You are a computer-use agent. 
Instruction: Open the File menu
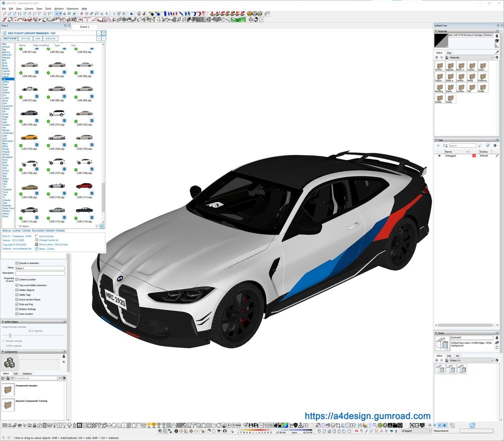tap(4, 9)
